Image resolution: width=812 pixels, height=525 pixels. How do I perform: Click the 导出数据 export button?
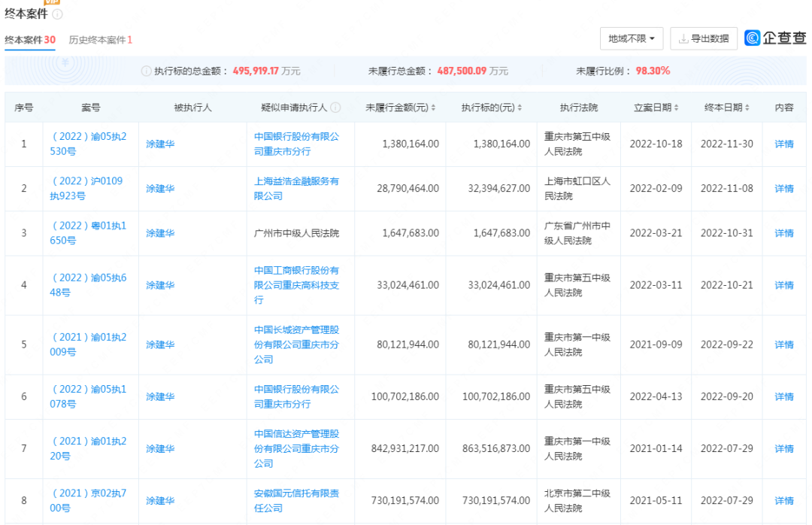tap(704, 38)
